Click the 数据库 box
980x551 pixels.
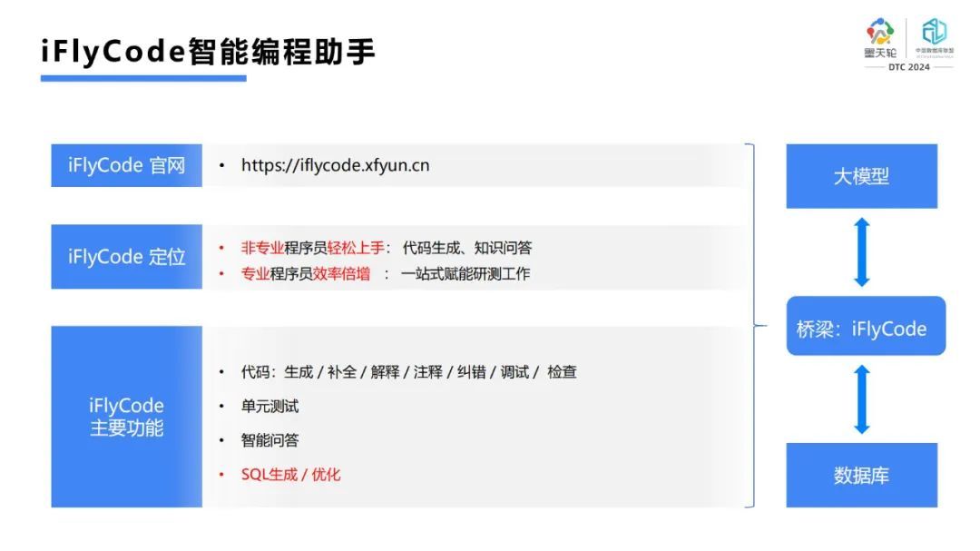pos(861,475)
